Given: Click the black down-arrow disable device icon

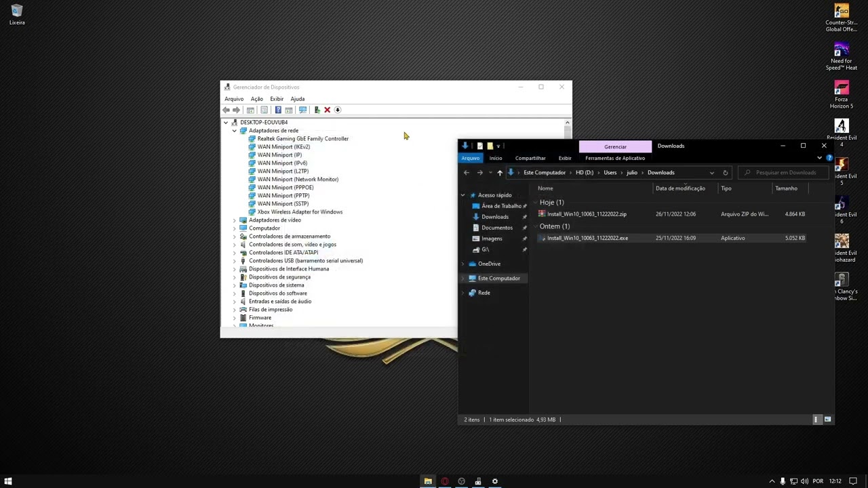Looking at the screenshot, I should coord(337,110).
